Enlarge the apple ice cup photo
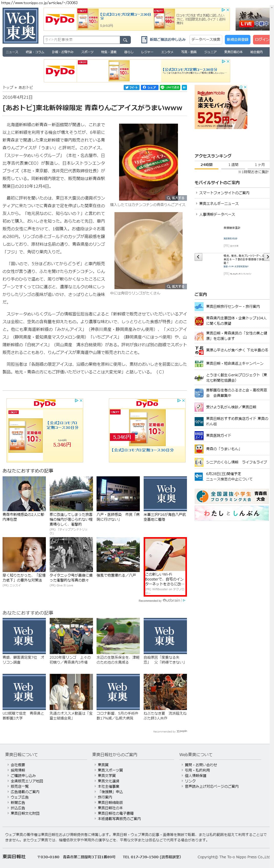This screenshot has width=274, height=868. pyautogui.click(x=175, y=198)
